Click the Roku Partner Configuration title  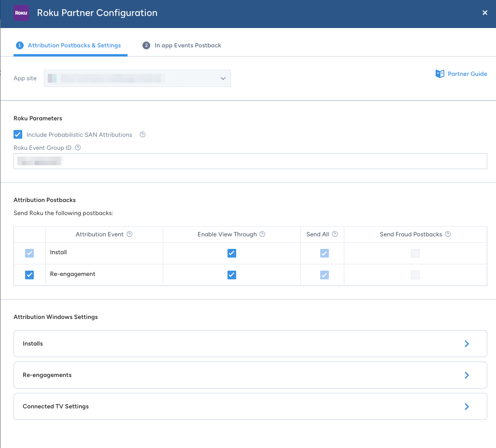click(97, 13)
